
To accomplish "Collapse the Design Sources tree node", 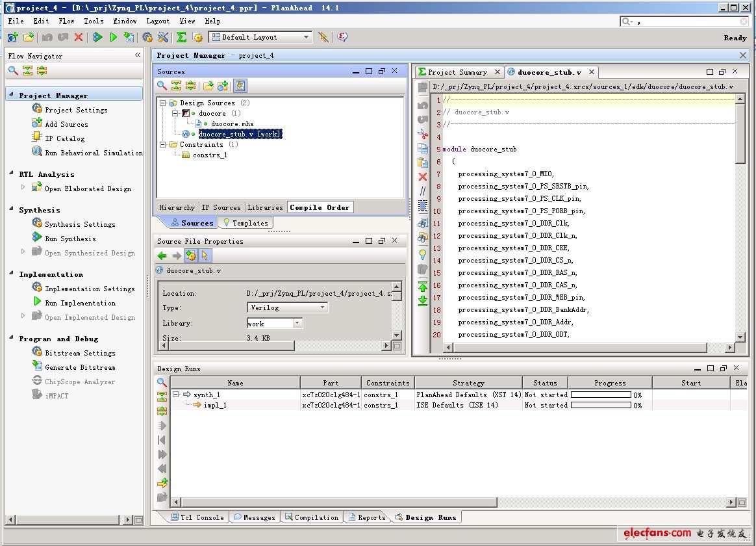I will tap(163, 103).
